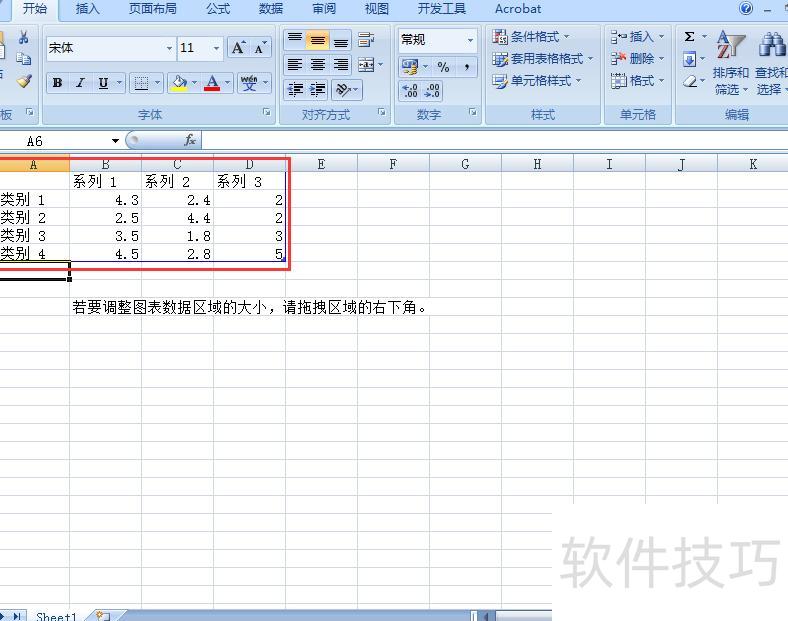This screenshot has height=621, width=788.
Task: Click the Fill down icon
Action: (x=690, y=59)
